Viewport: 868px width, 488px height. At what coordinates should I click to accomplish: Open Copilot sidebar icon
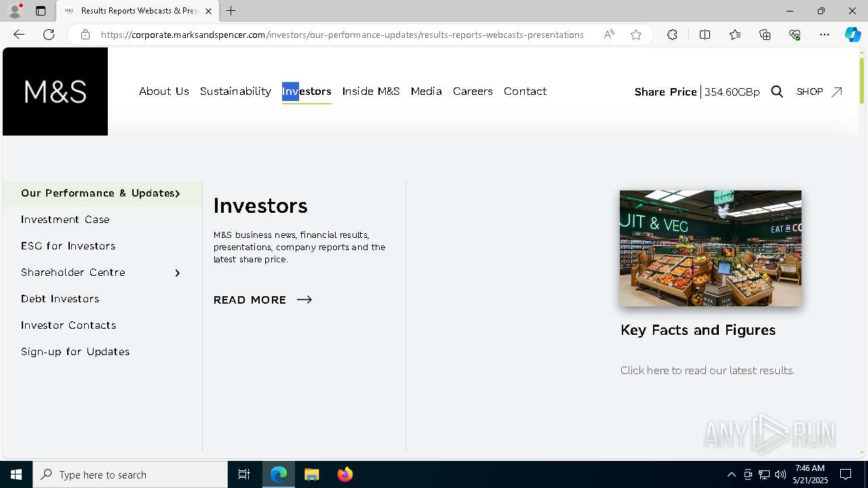coord(852,35)
